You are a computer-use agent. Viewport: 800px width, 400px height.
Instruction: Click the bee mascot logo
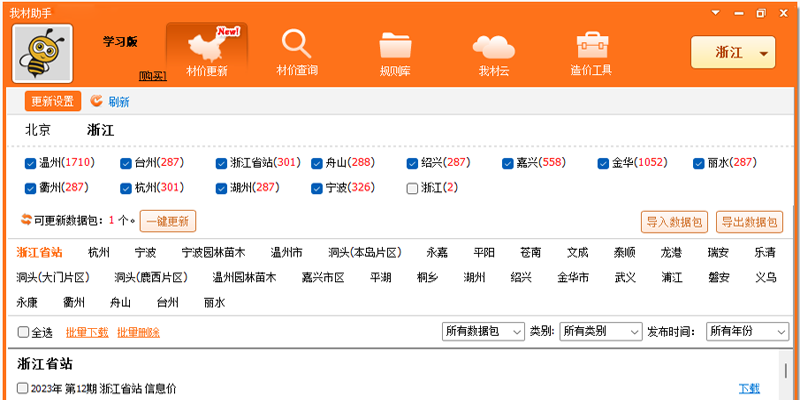[x=42, y=53]
